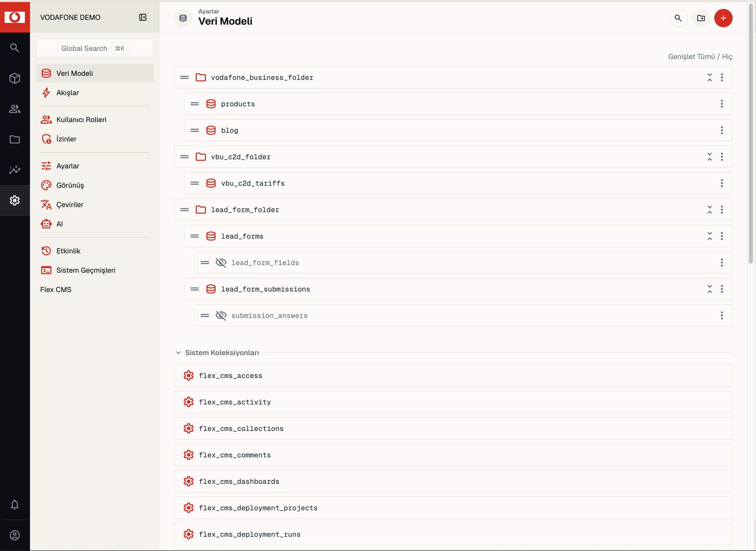
Task: Click Genişlet Tümü link
Action: (x=691, y=57)
